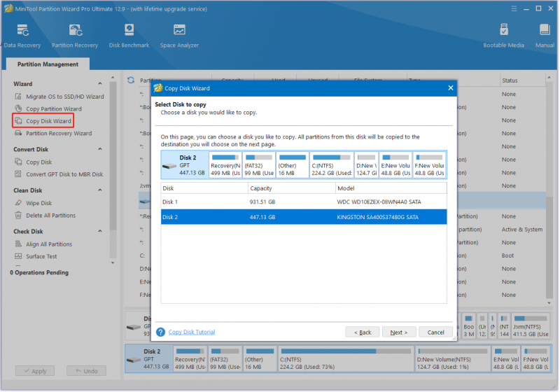560x392 pixels.
Task: Open the Data Recovery tool
Action: coord(22,36)
